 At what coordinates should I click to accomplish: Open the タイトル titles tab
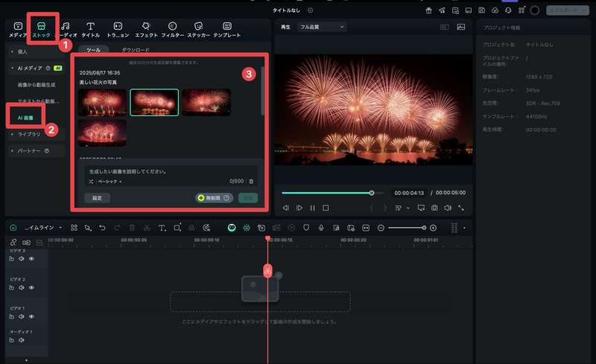[90, 30]
